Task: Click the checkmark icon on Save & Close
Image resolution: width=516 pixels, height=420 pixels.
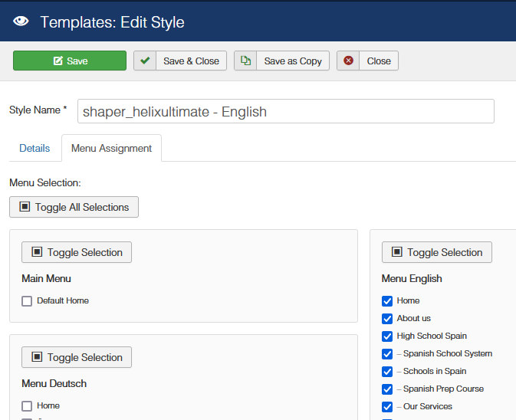Action: [146, 61]
